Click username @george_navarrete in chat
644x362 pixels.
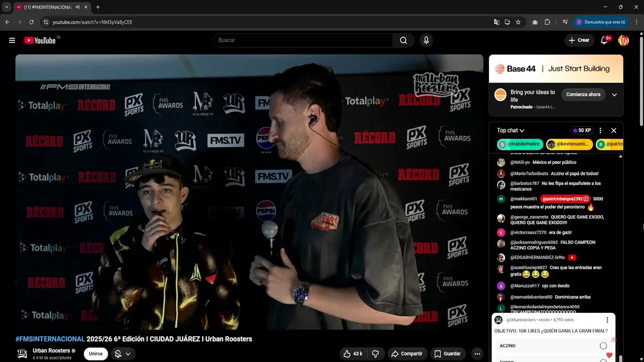(x=529, y=217)
